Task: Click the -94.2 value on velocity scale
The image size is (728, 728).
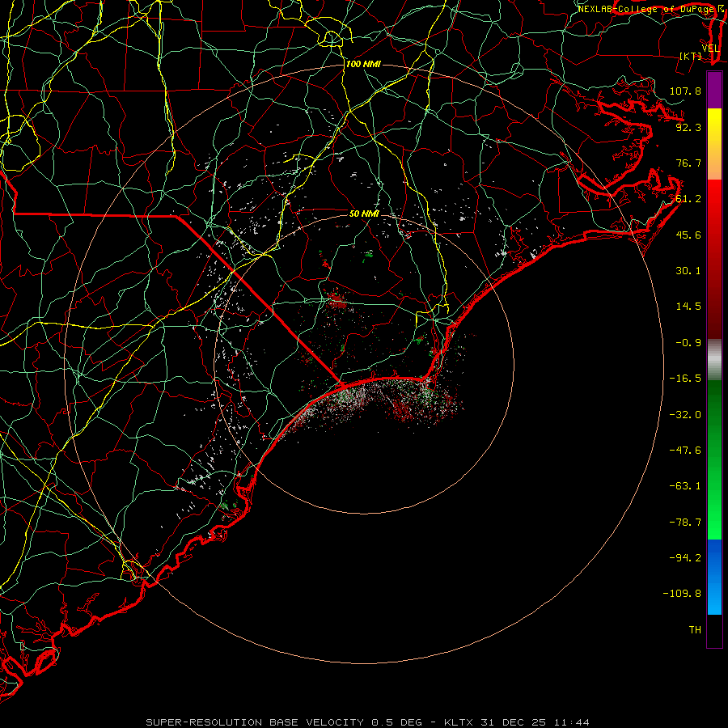Action: [685, 558]
